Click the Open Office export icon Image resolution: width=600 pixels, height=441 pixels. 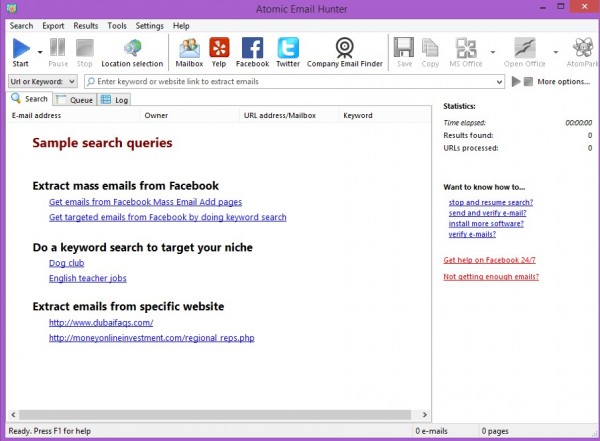click(524, 48)
